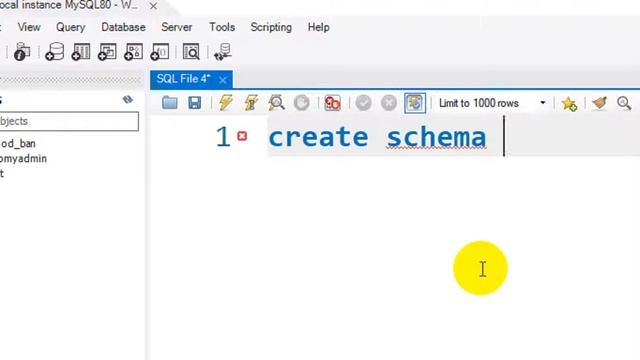Screen dimensions: 640x360
Task: Open the Scripting menu
Action: click(271, 27)
